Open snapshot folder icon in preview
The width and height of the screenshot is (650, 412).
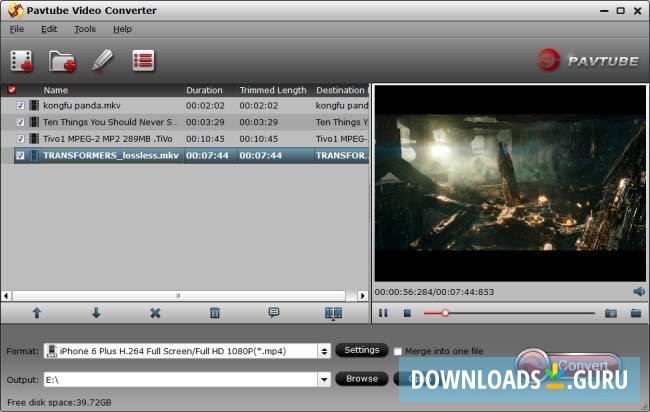point(636,313)
